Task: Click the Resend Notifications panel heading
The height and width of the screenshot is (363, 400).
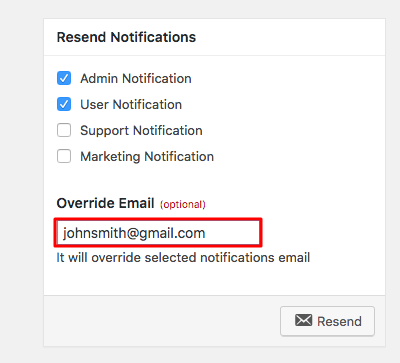Action: 126,37
